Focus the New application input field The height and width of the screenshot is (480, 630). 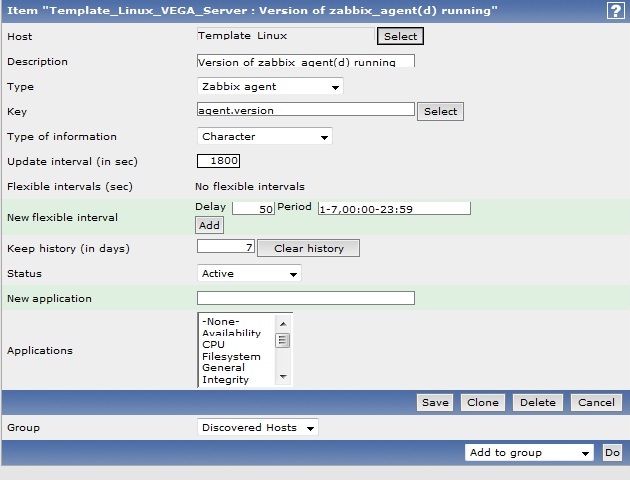(306, 298)
